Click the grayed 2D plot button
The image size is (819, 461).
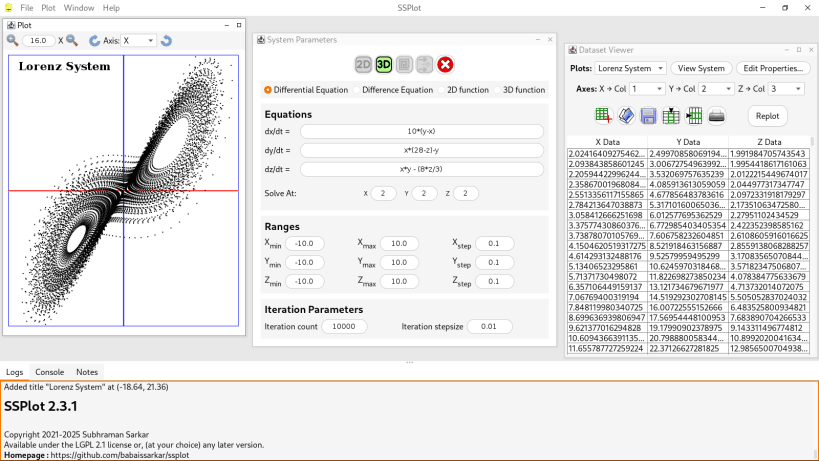363,65
